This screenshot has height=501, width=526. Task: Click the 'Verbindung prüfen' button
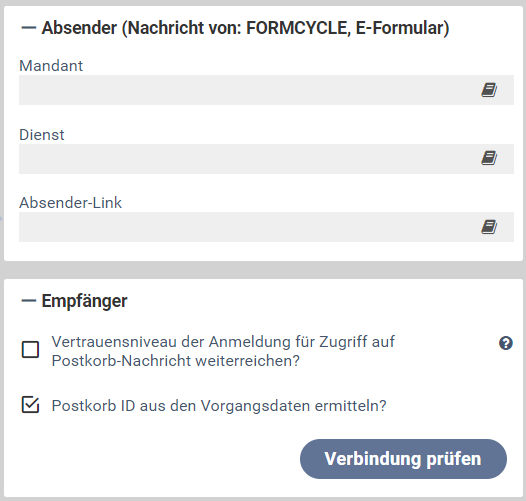(403, 459)
